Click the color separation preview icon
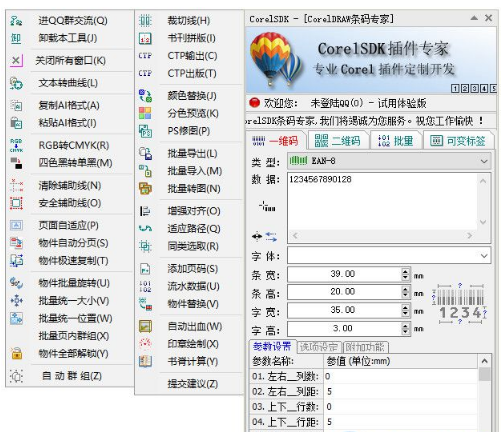Screen dimensions: 502x432 click(145, 113)
